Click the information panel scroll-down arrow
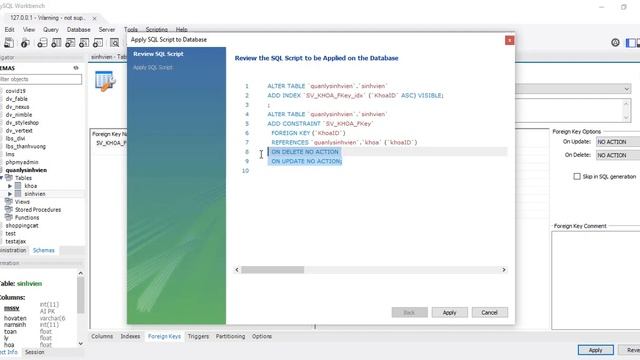640x360 pixels. coord(80,343)
